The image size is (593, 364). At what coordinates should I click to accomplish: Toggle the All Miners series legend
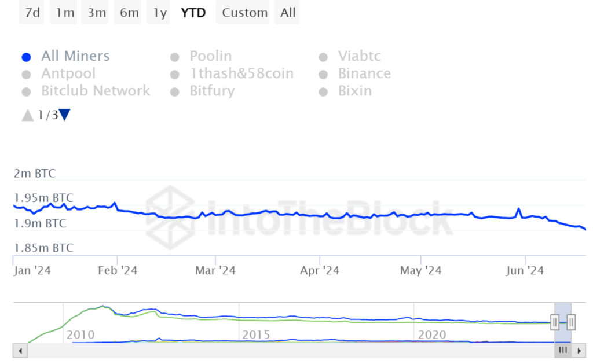pos(75,56)
